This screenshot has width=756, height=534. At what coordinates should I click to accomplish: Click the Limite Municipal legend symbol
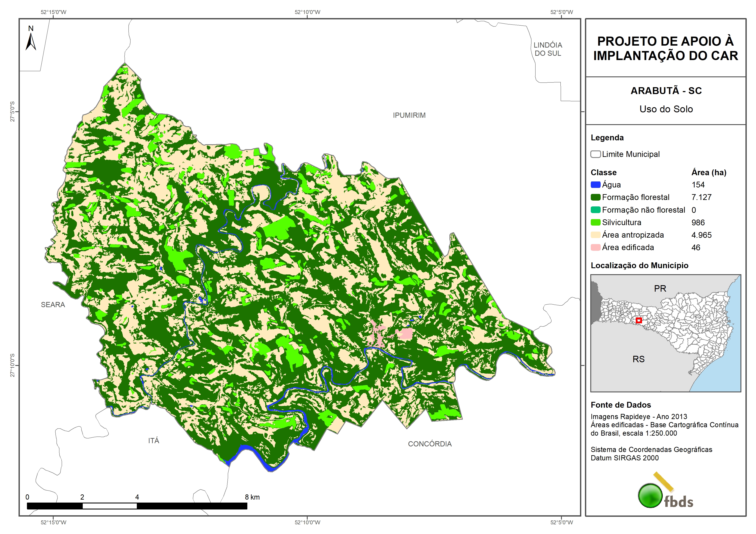(595, 154)
